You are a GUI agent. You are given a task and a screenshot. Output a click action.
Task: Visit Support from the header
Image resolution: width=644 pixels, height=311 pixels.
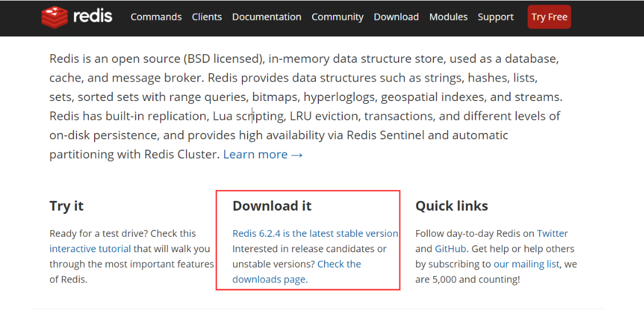(496, 17)
